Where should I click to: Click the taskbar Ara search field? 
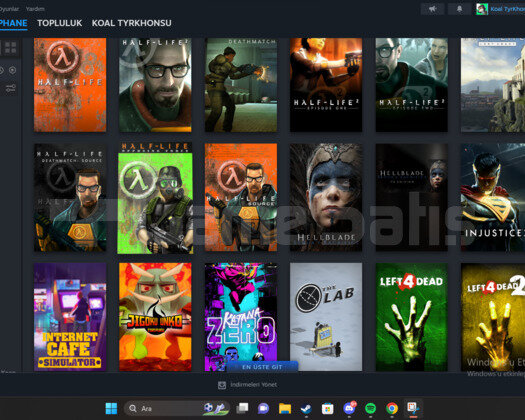pos(177,408)
